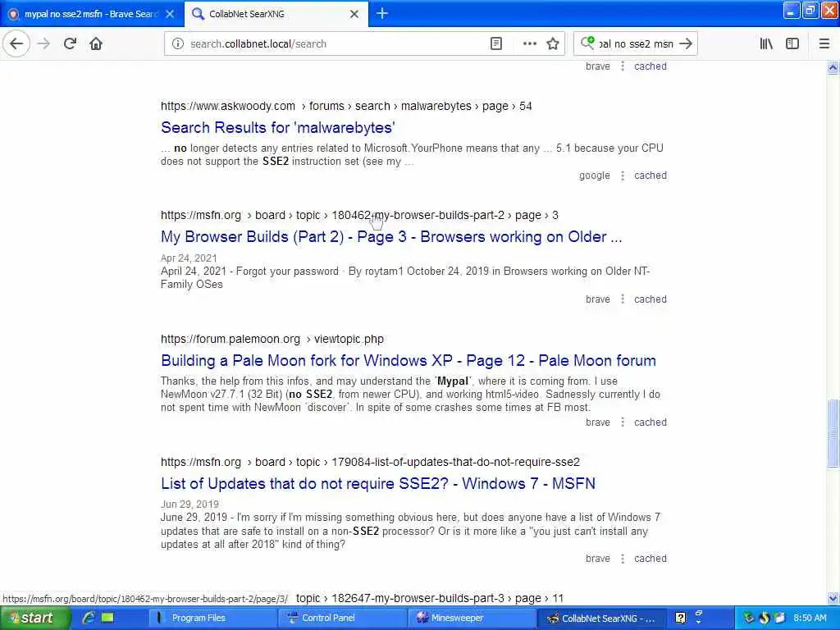Click the first system tray icon
The height and width of the screenshot is (630, 840).
pyautogui.click(x=749, y=619)
